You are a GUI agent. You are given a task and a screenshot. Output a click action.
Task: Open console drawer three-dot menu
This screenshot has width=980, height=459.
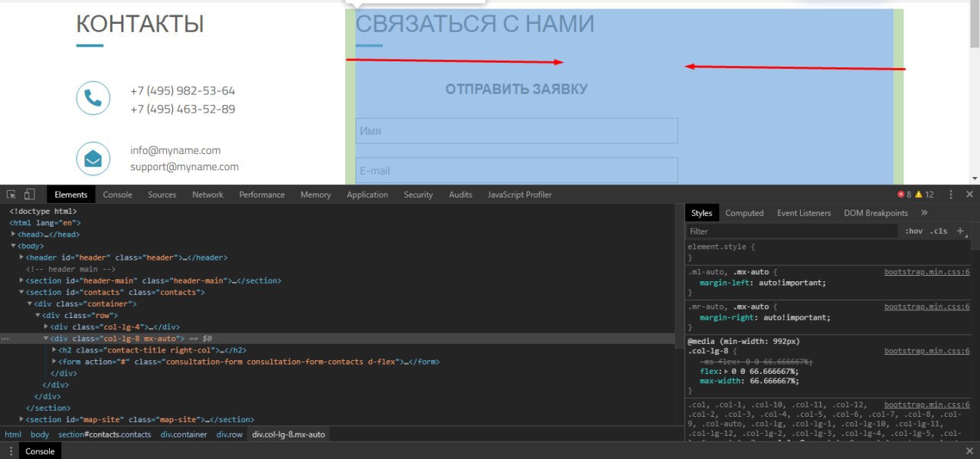click(11, 451)
